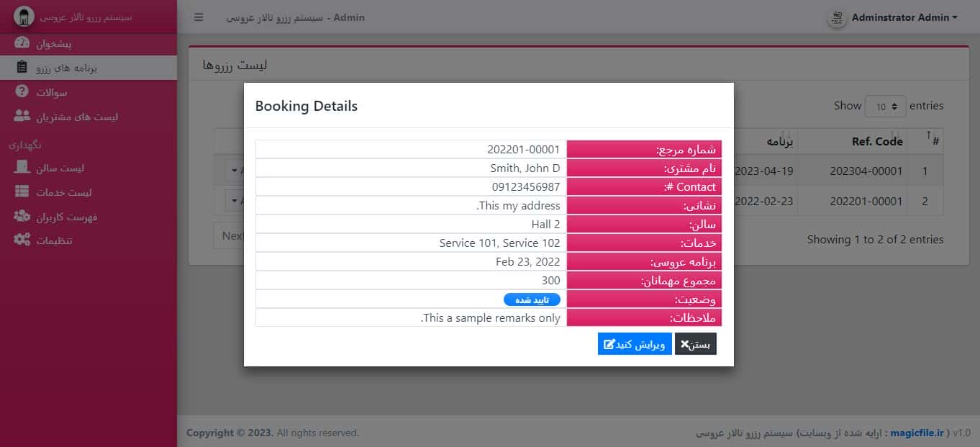Click the لیست خدمات list icon
Viewport: 980px width, 447px height.
click(x=22, y=192)
